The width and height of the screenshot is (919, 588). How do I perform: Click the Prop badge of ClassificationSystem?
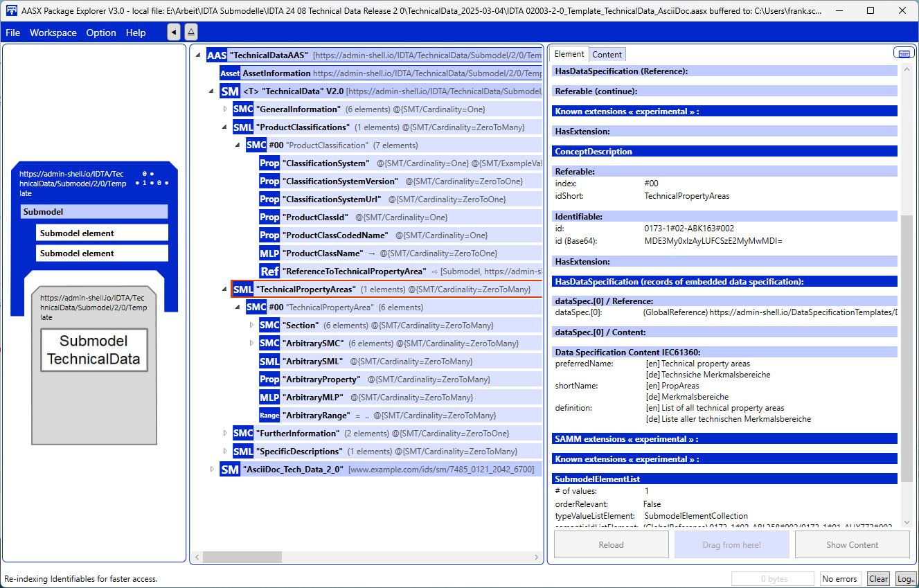[269, 163]
